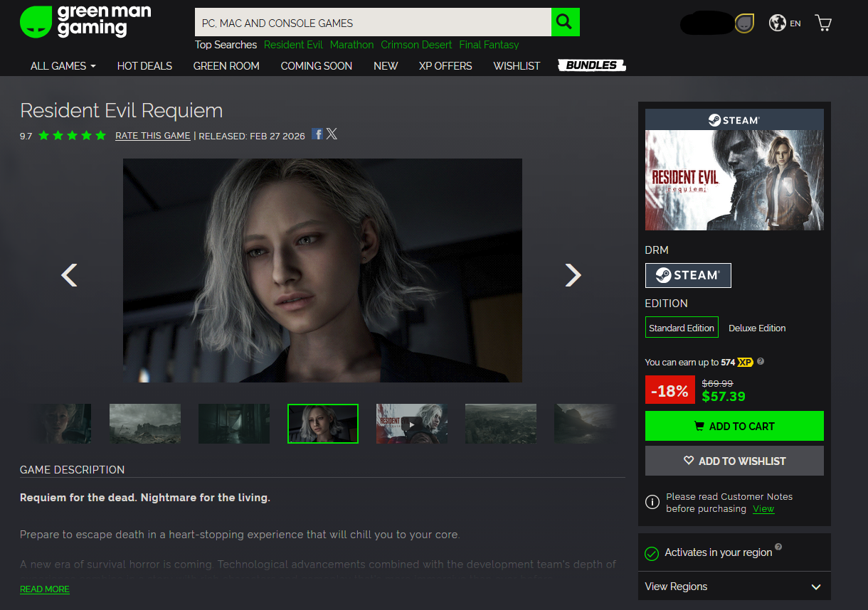The width and height of the screenshot is (868, 610).
Task: Click the Green Man Gaming logo
Action: pos(85,22)
